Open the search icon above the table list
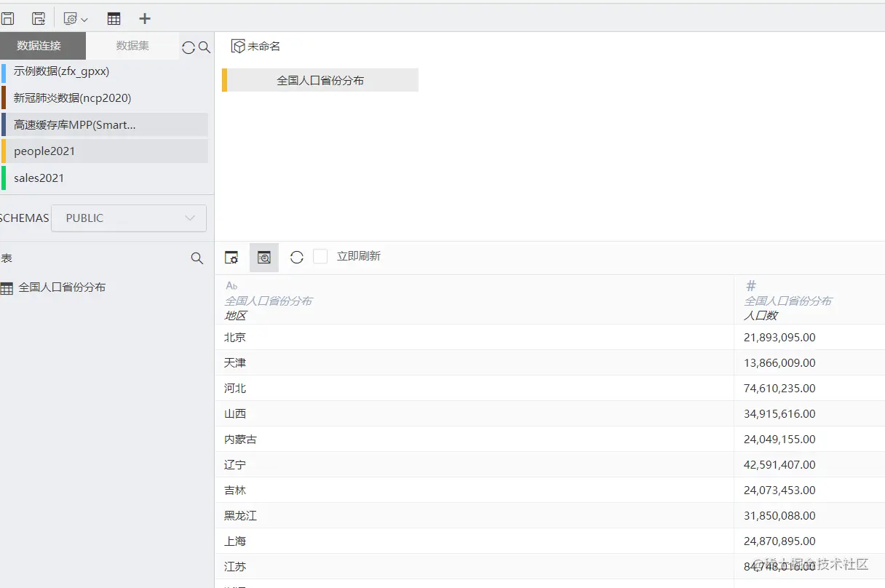 point(197,258)
